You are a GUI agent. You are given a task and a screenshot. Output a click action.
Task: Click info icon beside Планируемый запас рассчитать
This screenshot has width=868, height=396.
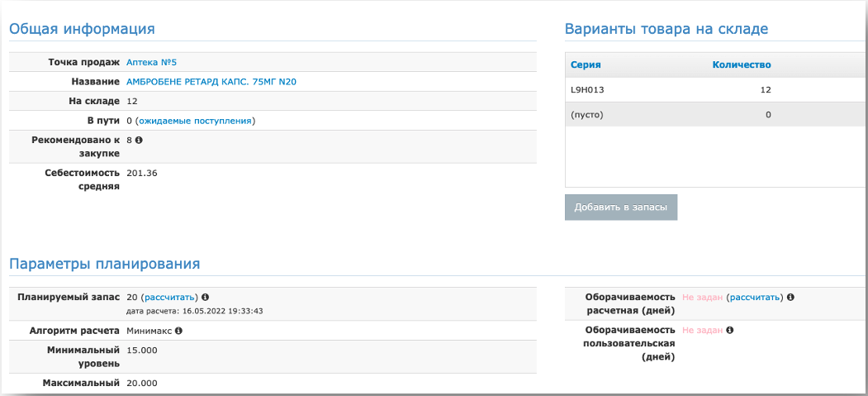(206, 297)
